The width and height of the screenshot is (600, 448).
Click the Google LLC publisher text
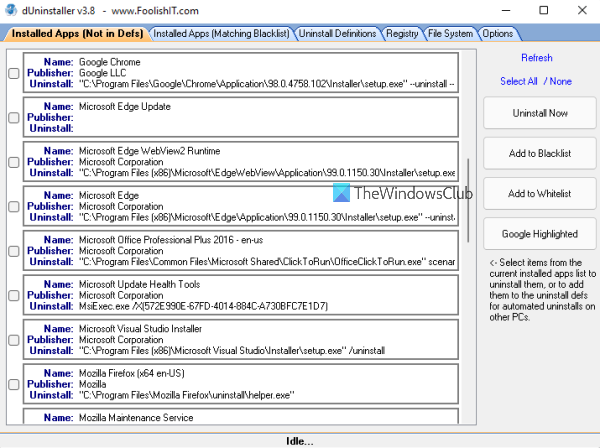point(102,73)
